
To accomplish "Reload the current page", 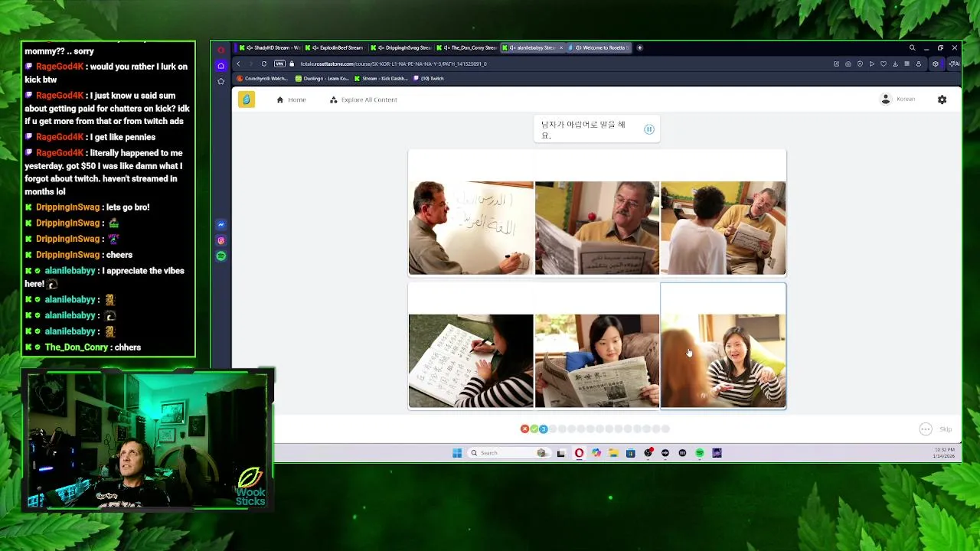I will pos(264,64).
